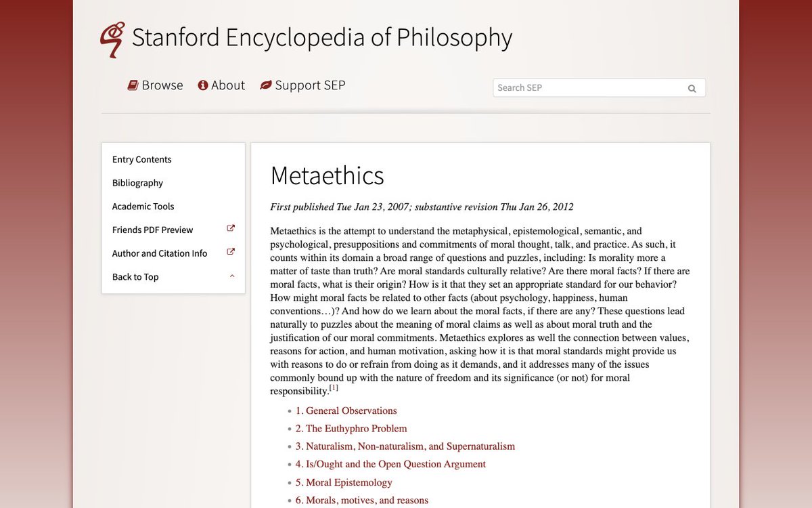Click the chevron next to Back to Top
This screenshot has width=812, height=508.
pyautogui.click(x=232, y=276)
